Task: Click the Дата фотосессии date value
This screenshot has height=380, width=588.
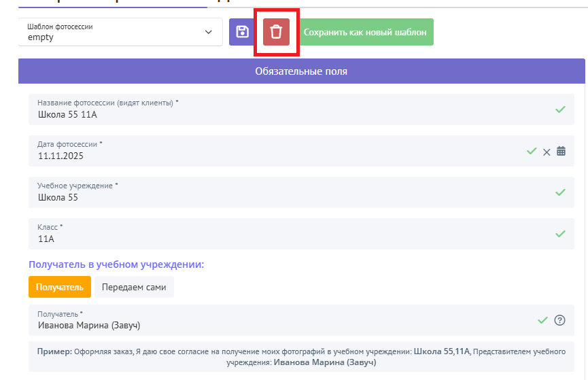Action: click(61, 156)
